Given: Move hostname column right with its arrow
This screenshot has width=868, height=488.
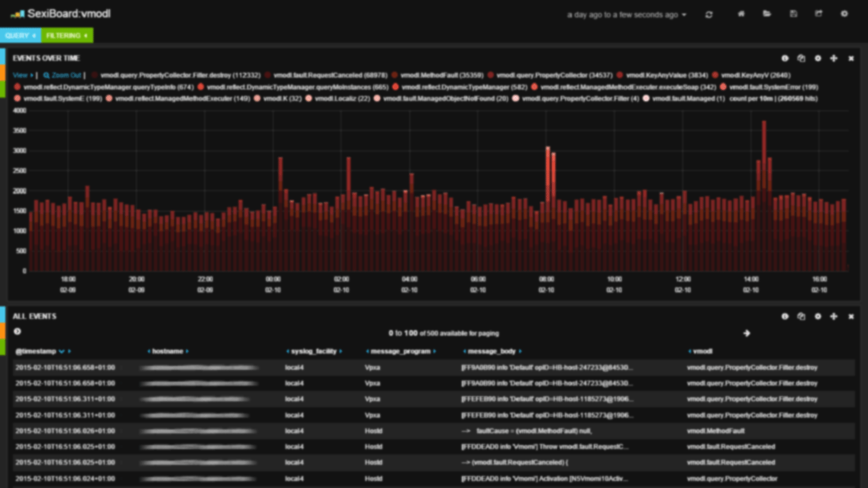Looking at the screenshot, I should 187,351.
